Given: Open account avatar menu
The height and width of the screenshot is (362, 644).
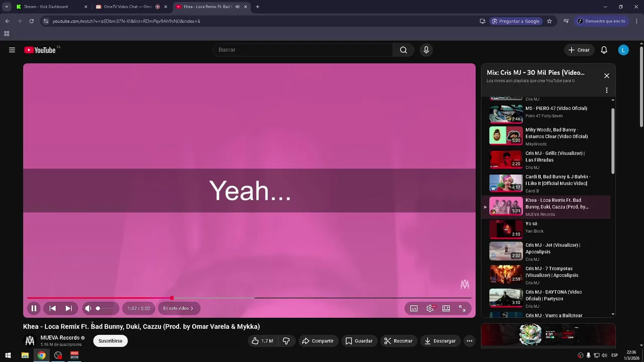Looking at the screenshot, I should click(x=623, y=50).
